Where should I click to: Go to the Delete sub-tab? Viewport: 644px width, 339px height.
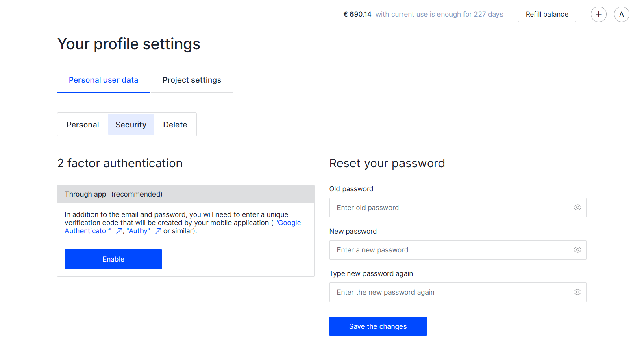tap(175, 125)
